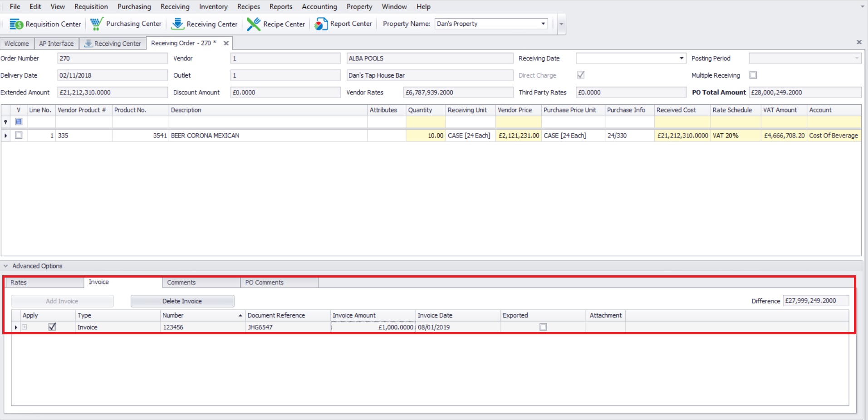Image resolution: width=868 pixels, height=420 pixels.
Task: Click the Document Reference cell JHG6547
Action: (288, 327)
